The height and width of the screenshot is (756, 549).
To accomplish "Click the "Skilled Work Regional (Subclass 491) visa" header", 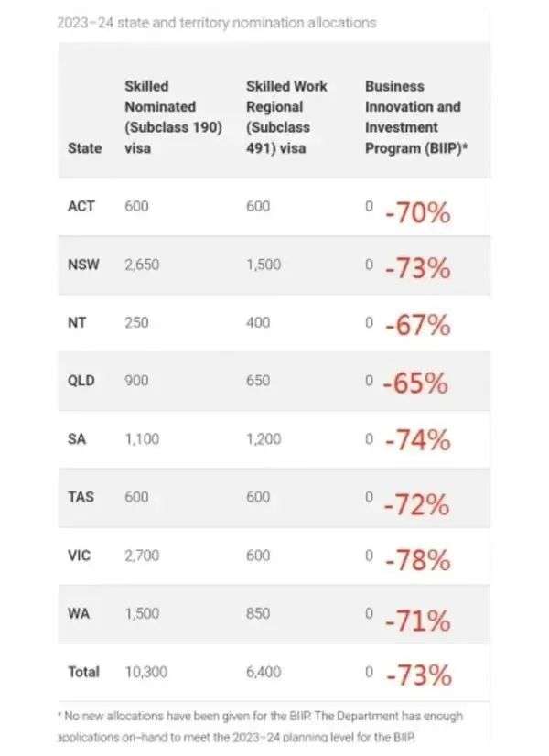I will pyautogui.click(x=286, y=116).
